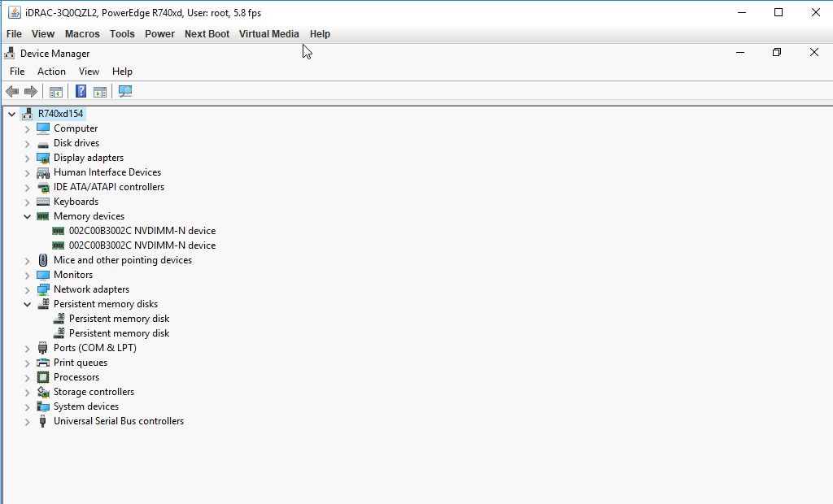Viewport: 833px width, 504px height.
Task: Collapse the Persistent memory disks node arrow
Action: [27, 304]
